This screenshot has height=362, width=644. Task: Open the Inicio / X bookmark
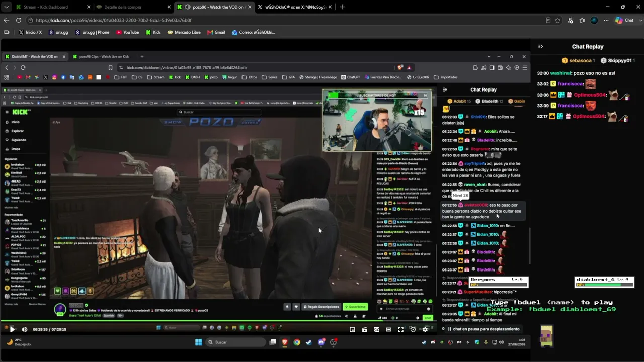pyautogui.click(x=30, y=32)
